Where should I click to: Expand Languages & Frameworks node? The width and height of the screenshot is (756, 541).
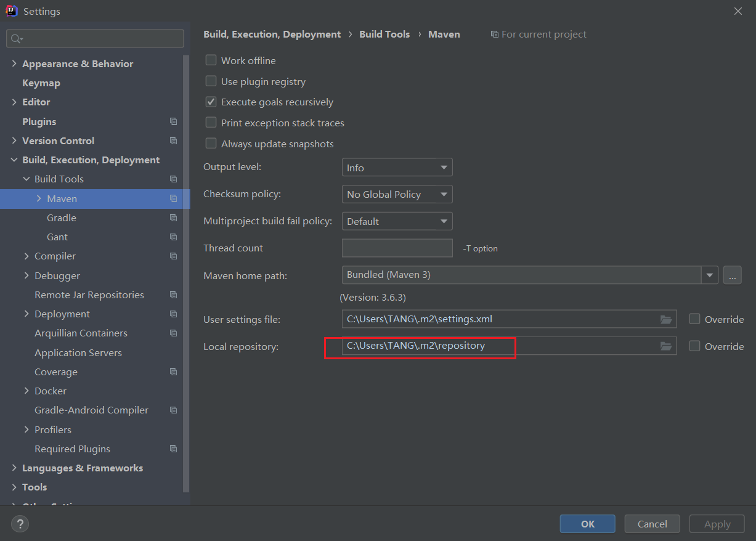point(14,468)
